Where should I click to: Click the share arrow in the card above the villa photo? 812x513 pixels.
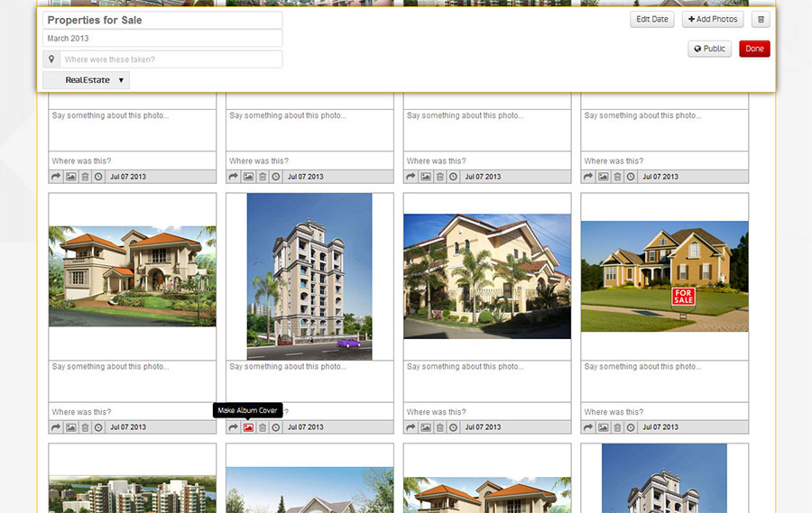click(x=56, y=177)
